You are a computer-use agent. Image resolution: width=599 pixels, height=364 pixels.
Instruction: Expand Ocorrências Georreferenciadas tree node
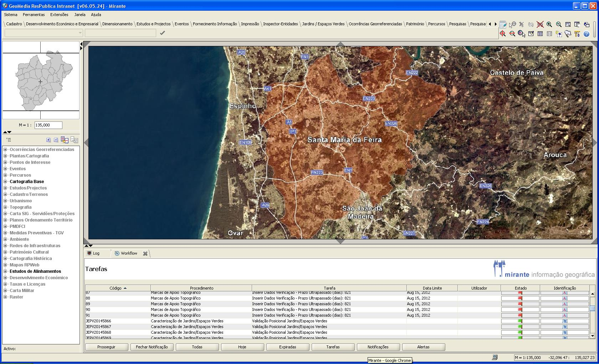pyautogui.click(x=5, y=150)
